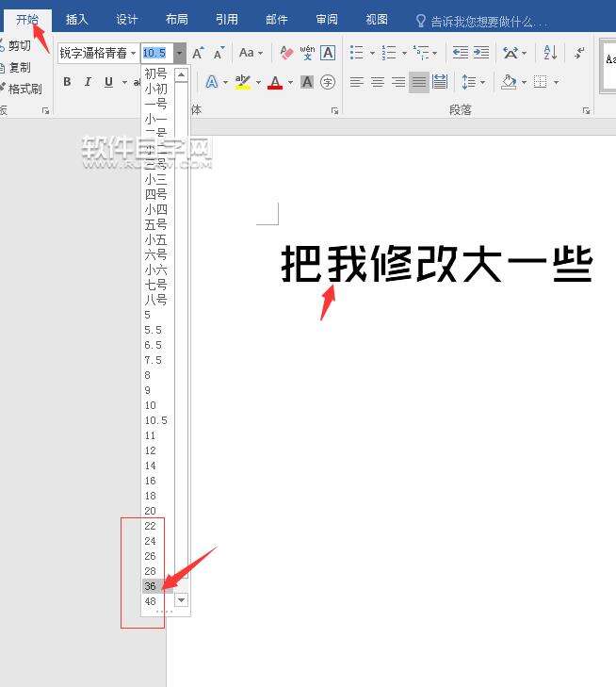Toggle Justify alignment
616x687 pixels.
[419, 82]
